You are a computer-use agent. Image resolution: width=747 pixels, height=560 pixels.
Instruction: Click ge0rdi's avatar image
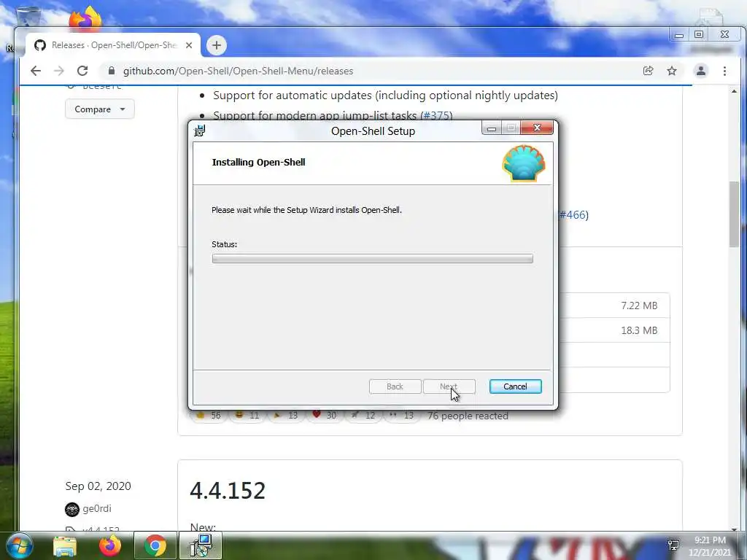click(x=72, y=509)
